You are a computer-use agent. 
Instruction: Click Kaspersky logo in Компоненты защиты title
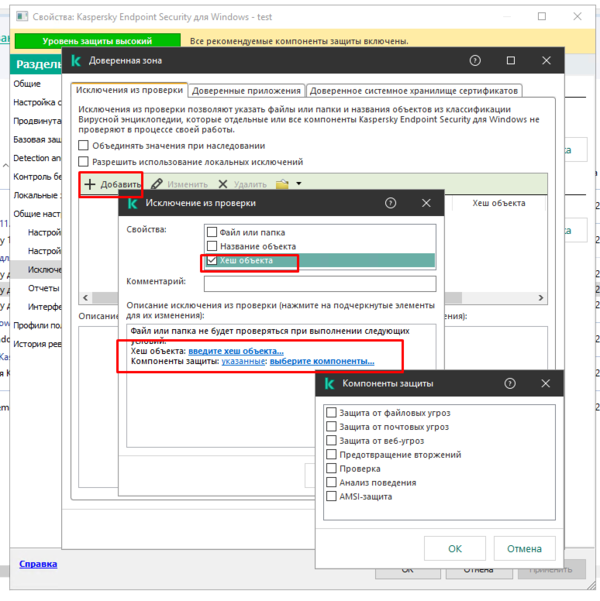coord(328,383)
